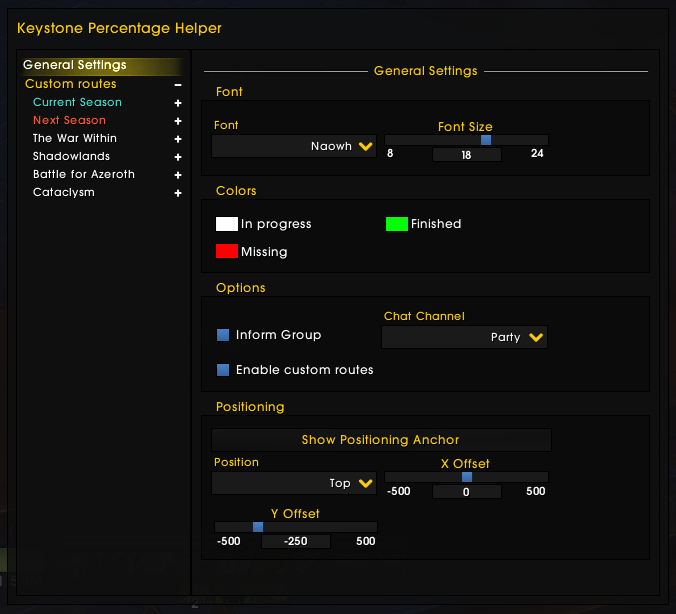The width and height of the screenshot is (676, 614).
Task: Disable the Enable custom routes checkbox
Action: coord(223,370)
